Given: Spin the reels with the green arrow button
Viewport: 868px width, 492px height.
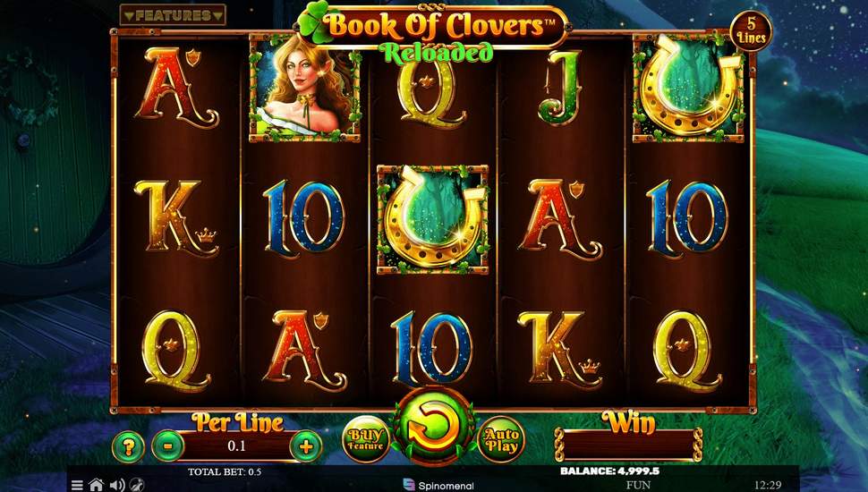Looking at the screenshot, I should tap(433, 427).
